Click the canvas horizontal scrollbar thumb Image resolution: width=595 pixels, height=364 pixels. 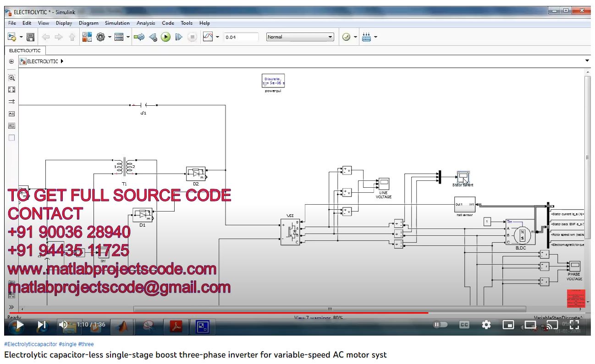click(330, 309)
